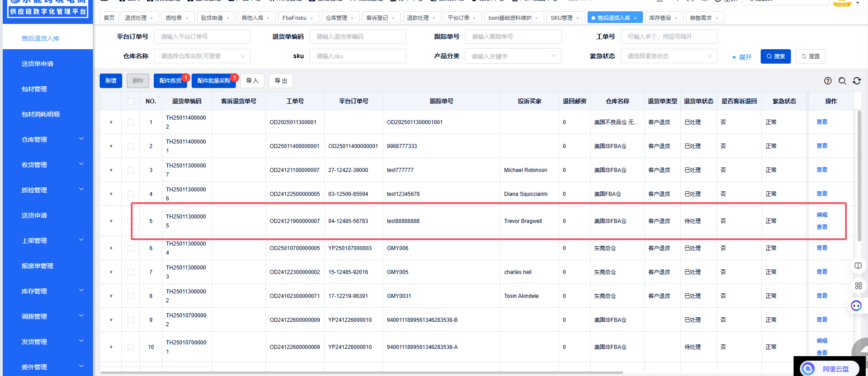Close the 售后退货入库 tab
This screenshot has height=376, width=868.
635,18
